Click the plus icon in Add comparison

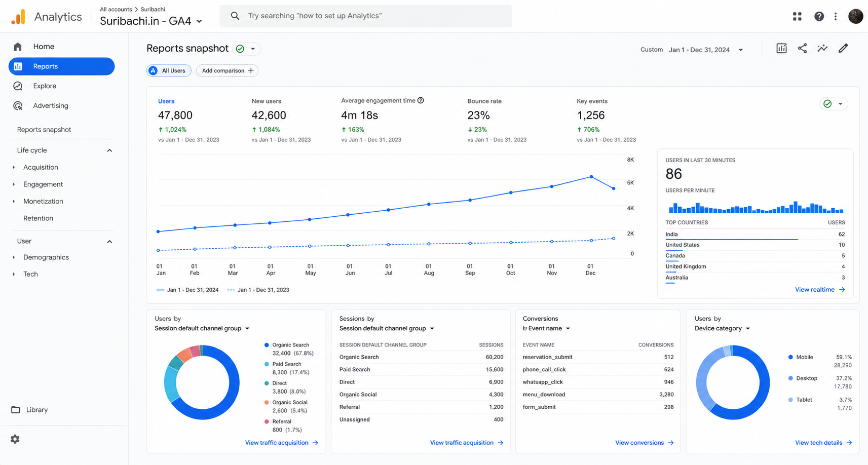point(251,71)
